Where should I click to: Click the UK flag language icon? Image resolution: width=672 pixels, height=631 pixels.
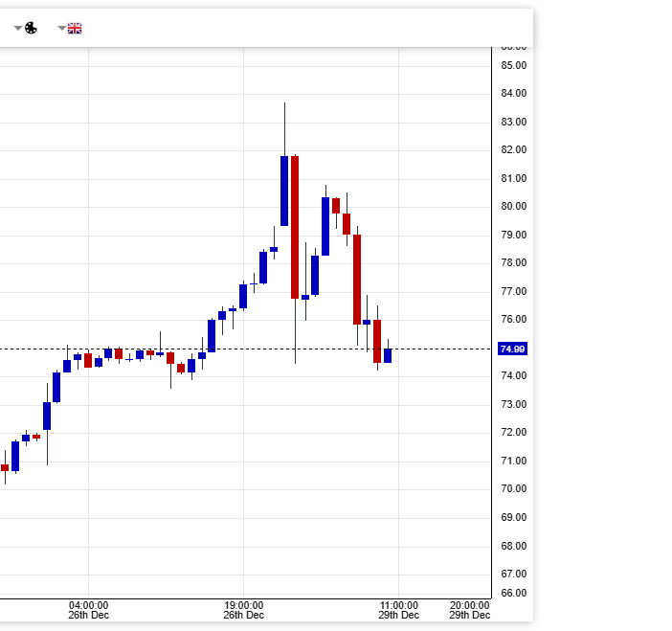(75, 29)
